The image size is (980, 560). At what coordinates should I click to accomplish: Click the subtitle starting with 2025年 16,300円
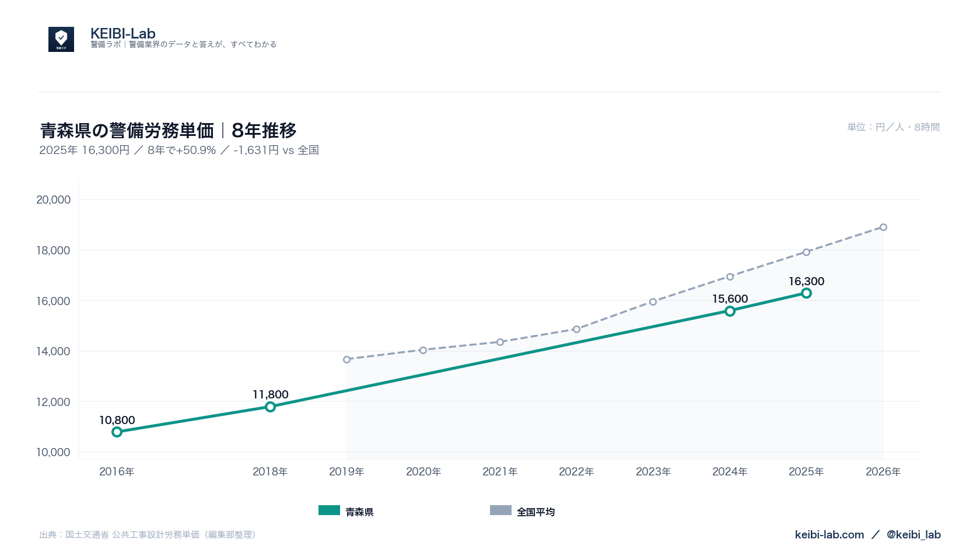click(179, 150)
